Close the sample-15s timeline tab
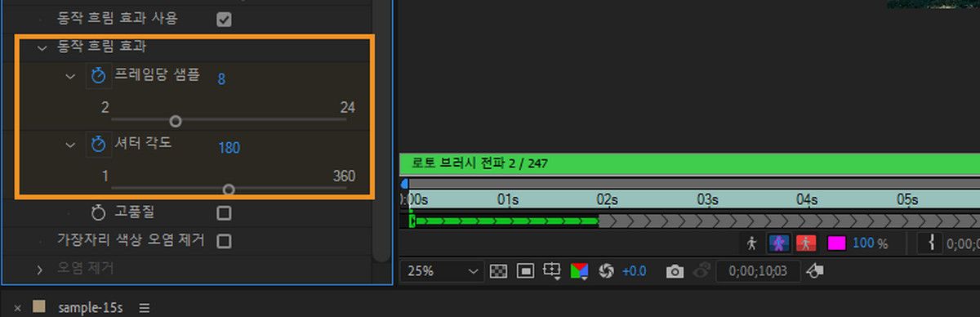Viewport: 980px width, 317px height. [17, 308]
